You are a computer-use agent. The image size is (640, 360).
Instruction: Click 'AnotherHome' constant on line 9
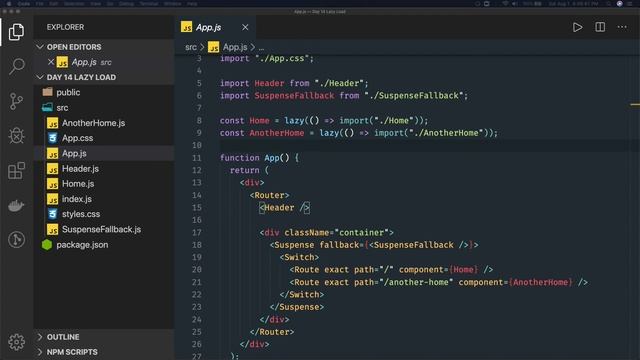point(277,133)
